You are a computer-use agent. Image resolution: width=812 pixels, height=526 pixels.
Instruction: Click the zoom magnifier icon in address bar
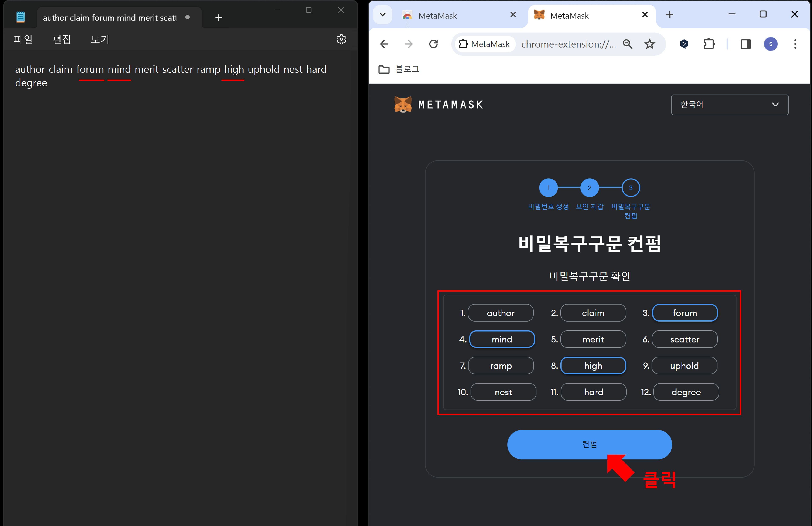[627, 44]
